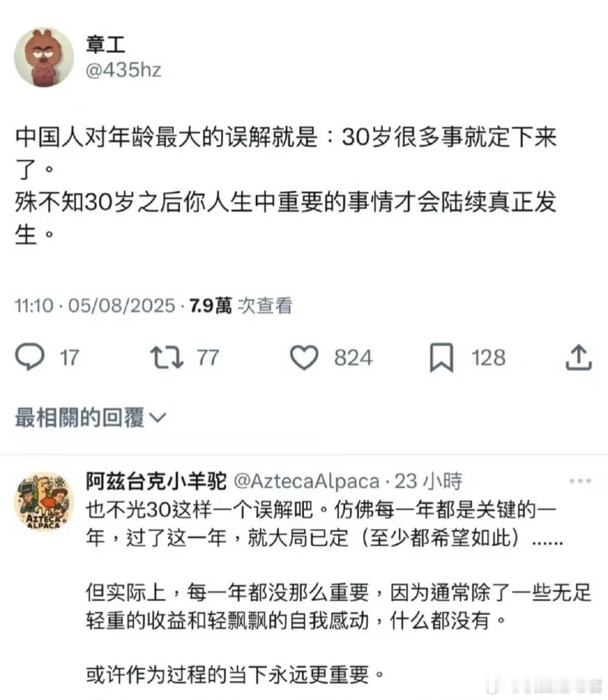The image size is (608, 700).
Task: Open the AztecaAlpaca profile avatar
Action: click(44, 502)
